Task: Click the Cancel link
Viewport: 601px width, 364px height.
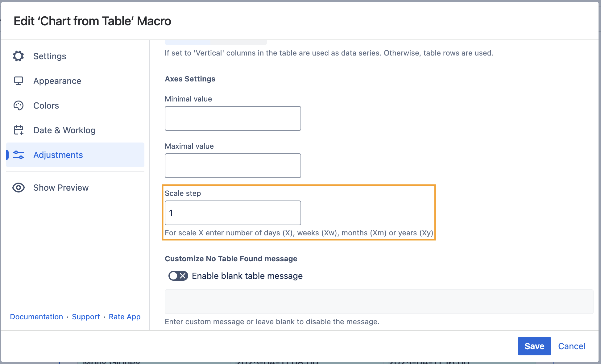Action: [571, 346]
